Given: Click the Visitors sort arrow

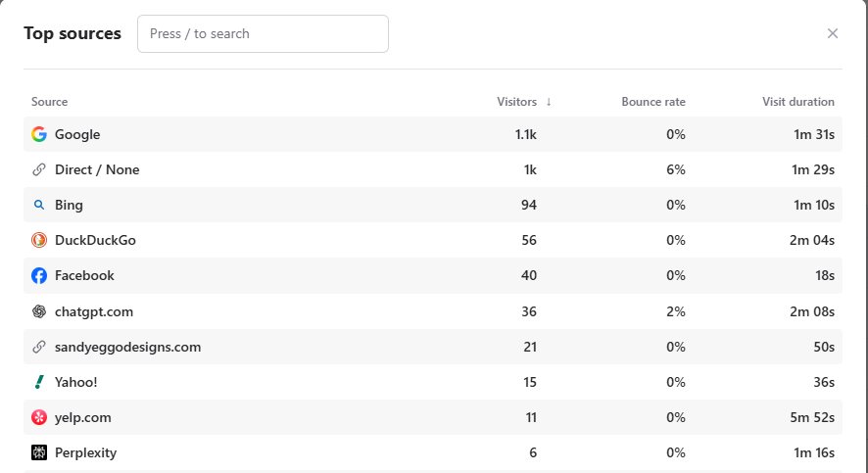Looking at the screenshot, I should pyautogui.click(x=549, y=102).
